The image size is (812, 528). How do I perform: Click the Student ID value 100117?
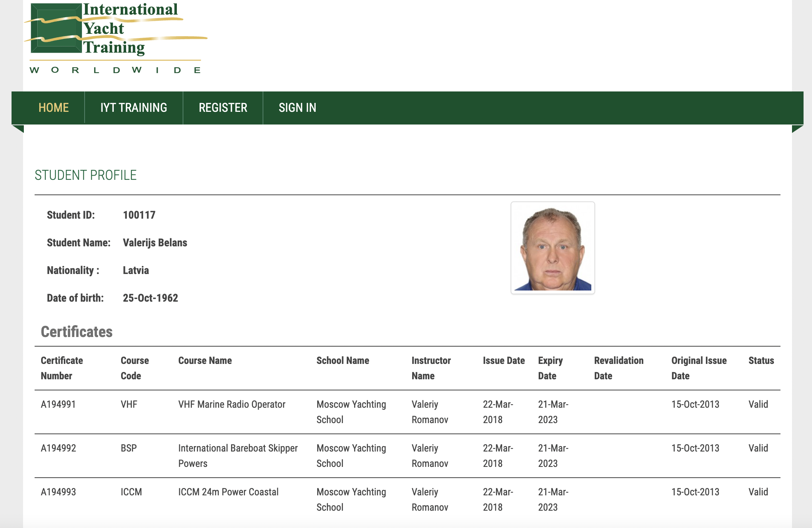click(139, 215)
